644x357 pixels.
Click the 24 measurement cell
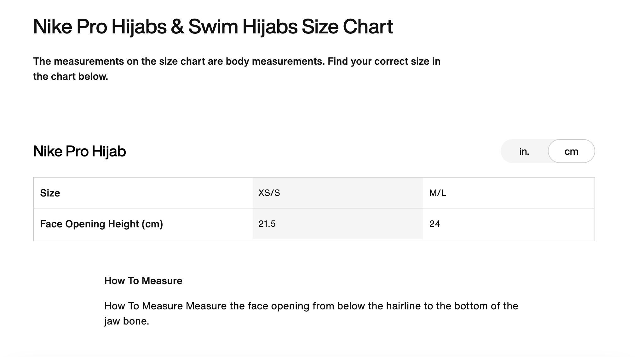[434, 224]
